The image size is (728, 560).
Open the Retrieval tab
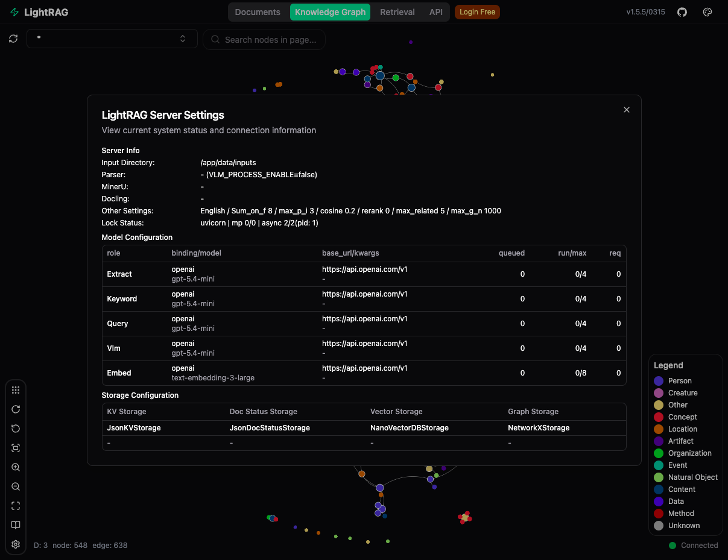coord(397,12)
